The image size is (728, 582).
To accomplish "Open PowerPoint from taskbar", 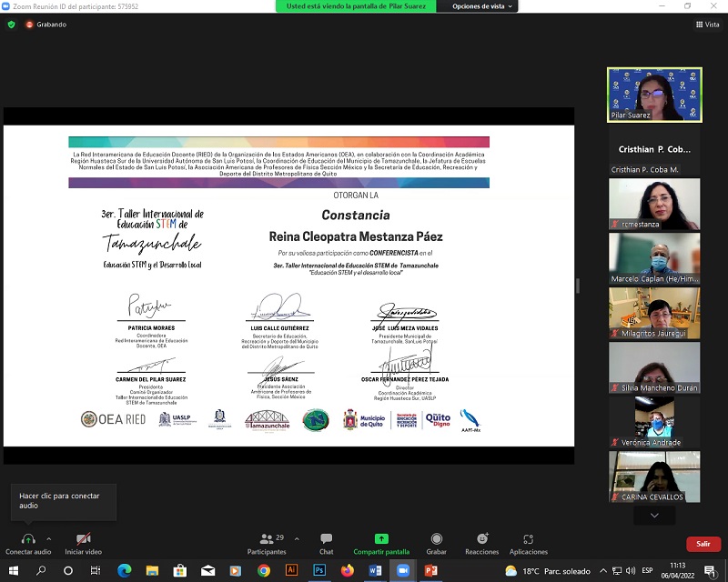I will pos(430,570).
